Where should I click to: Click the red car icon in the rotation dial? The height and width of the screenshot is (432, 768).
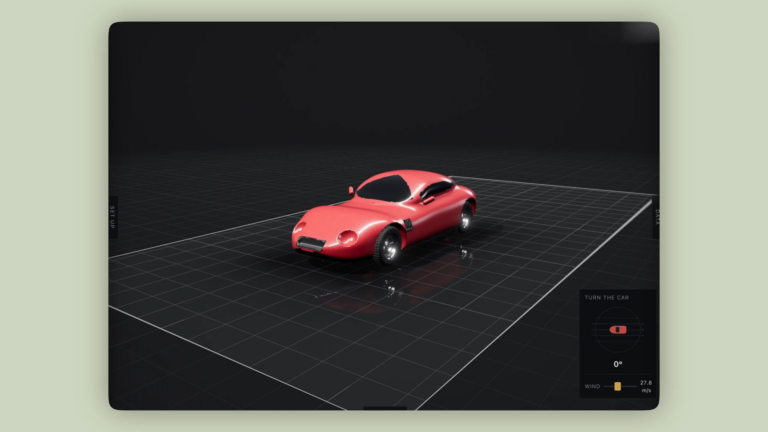tap(618, 330)
